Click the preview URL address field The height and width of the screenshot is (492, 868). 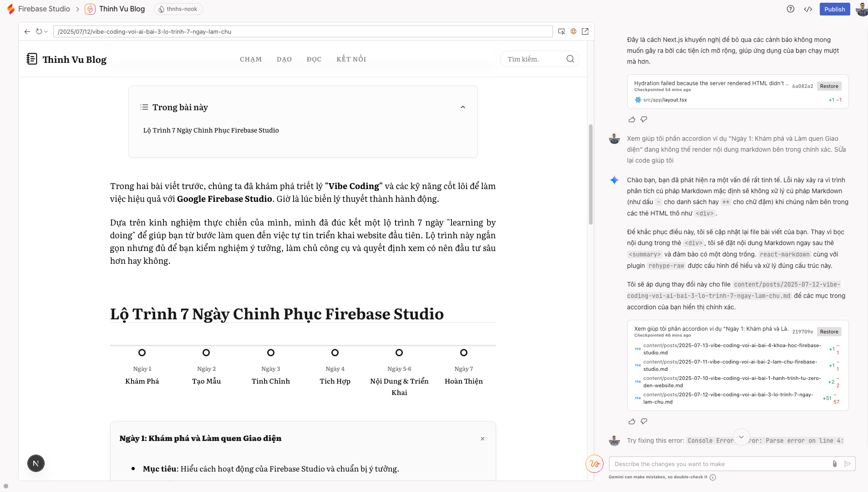303,31
